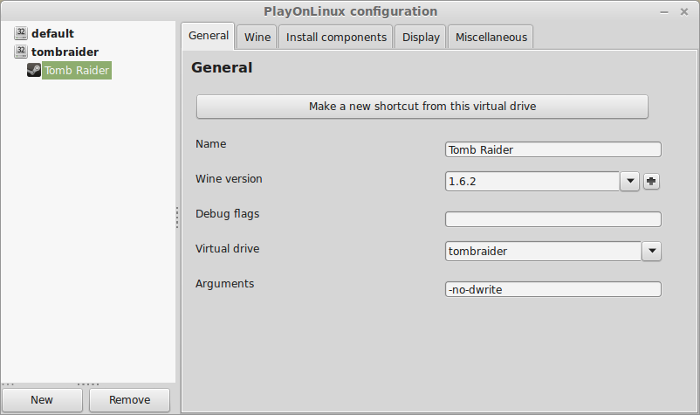Switch to the Display tab
This screenshot has height=415, width=700.
[421, 37]
